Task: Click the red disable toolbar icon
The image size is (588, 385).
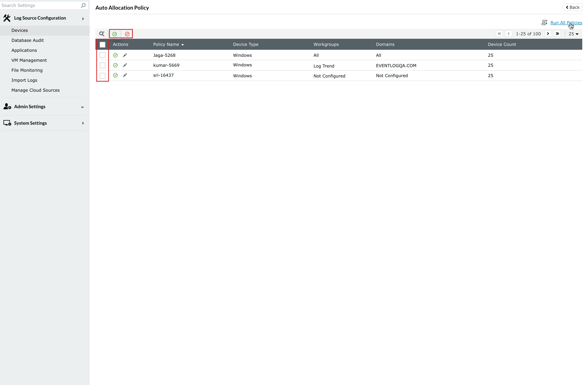Action: click(127, 34)
